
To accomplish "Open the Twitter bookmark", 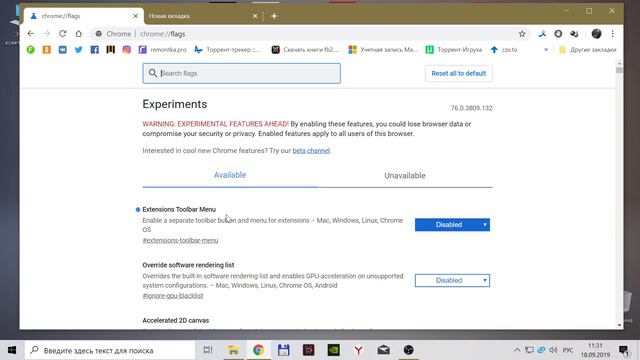I will 78,50.
